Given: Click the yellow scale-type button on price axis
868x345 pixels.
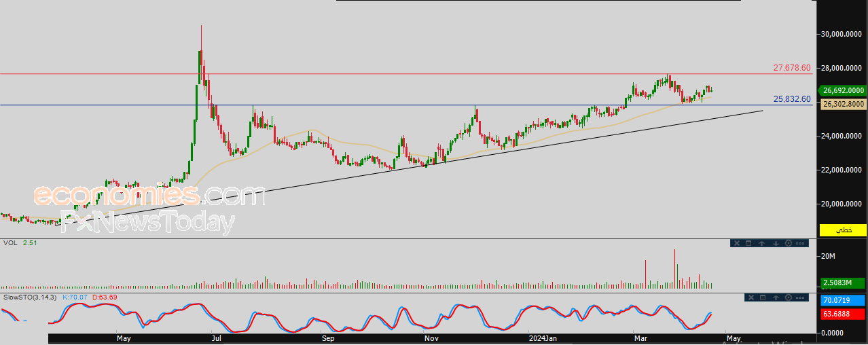Looking at the screenshot, I should [x=843, y=230].
